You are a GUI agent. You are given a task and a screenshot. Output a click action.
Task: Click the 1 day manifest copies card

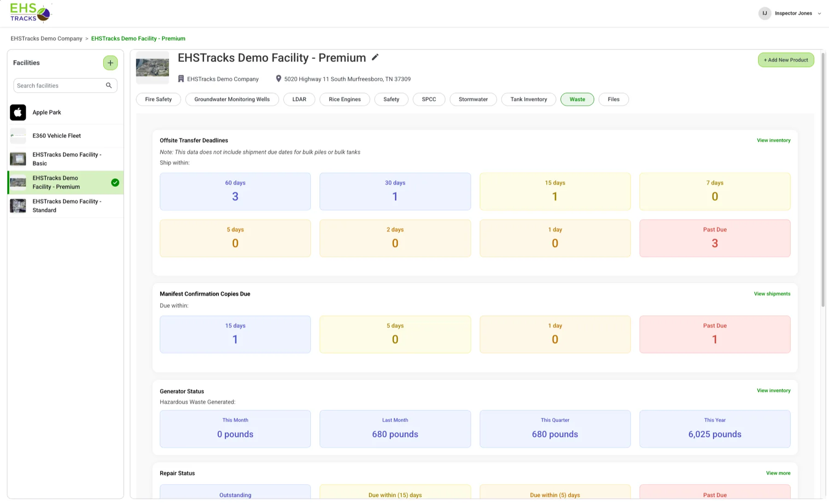click(x=555, y=335)
